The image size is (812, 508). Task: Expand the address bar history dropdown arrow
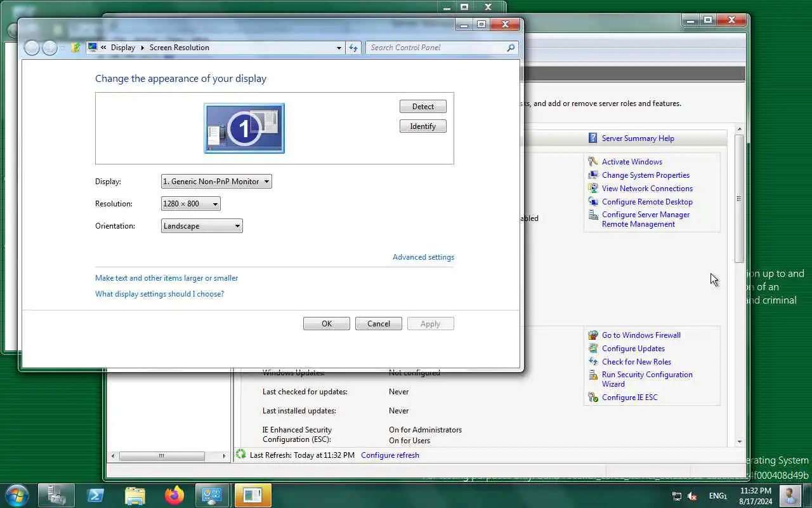[x=339, y=48]
